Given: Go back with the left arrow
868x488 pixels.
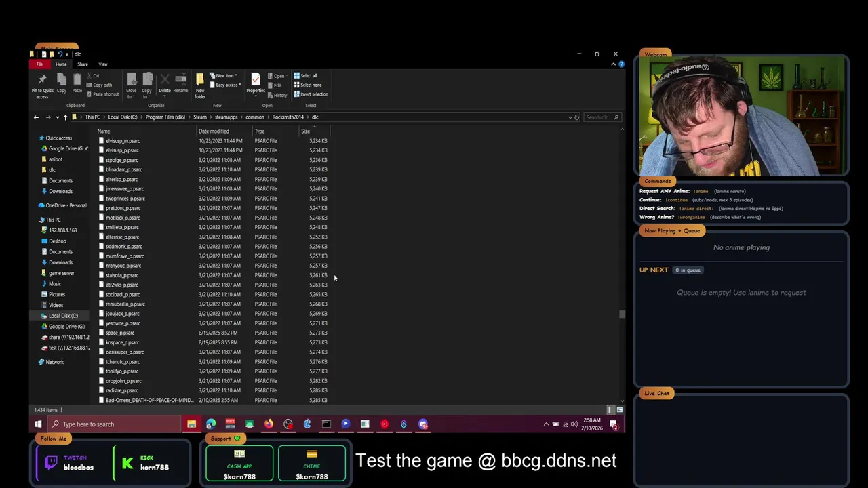Looking at the screenshot, I should tap(36, 117).
